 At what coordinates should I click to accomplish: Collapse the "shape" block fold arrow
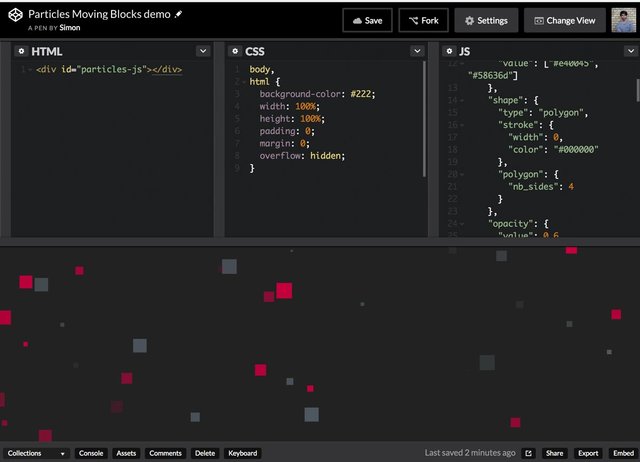tap(462, 100)
